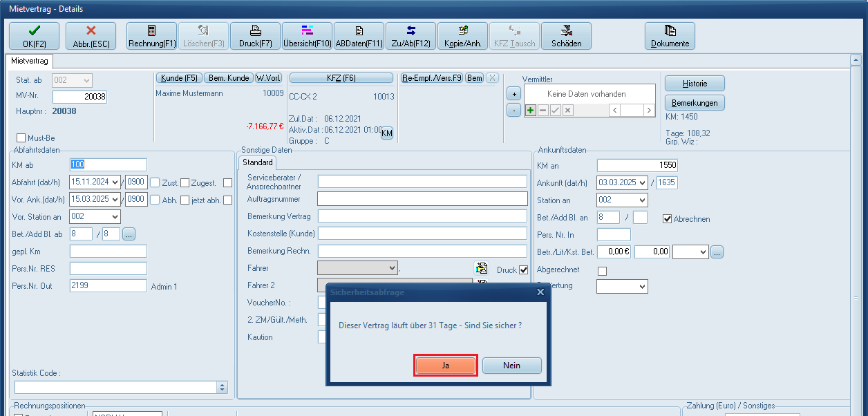This screenshot has width=868, height=416.
Task: Expand the Station an dropdown
Action: click(x=641, y=200)
